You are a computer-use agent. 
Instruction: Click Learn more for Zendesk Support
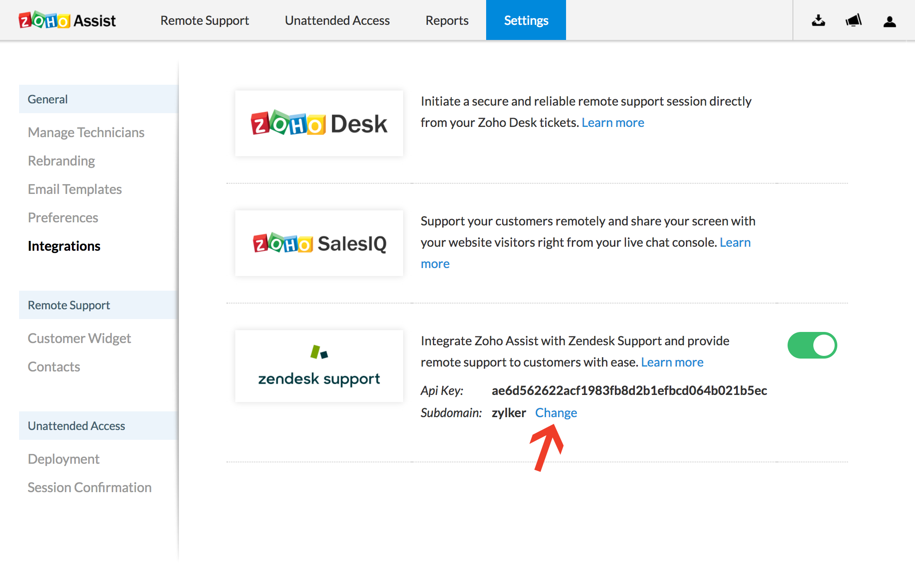click(672, 362)
